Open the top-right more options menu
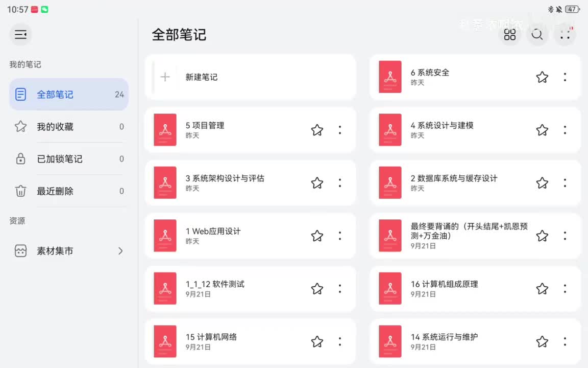 (565, 35)
